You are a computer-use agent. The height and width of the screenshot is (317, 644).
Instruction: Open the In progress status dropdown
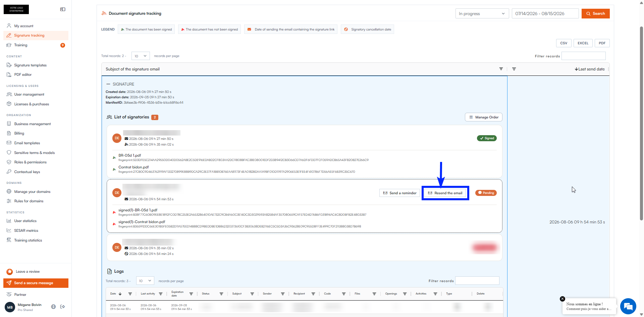point(482,14)
